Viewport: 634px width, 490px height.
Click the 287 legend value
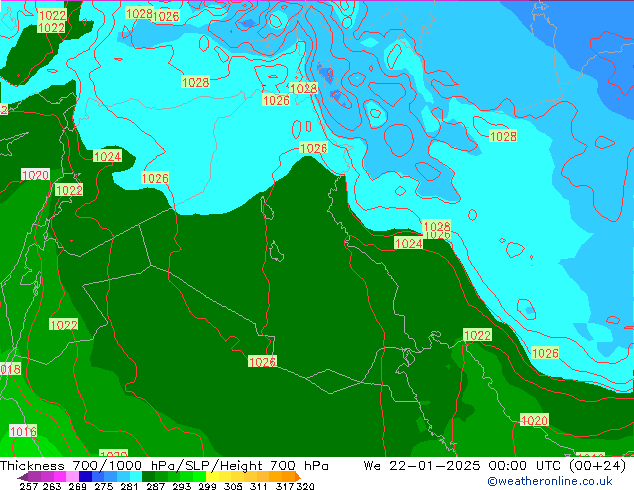tap(155, 486)
